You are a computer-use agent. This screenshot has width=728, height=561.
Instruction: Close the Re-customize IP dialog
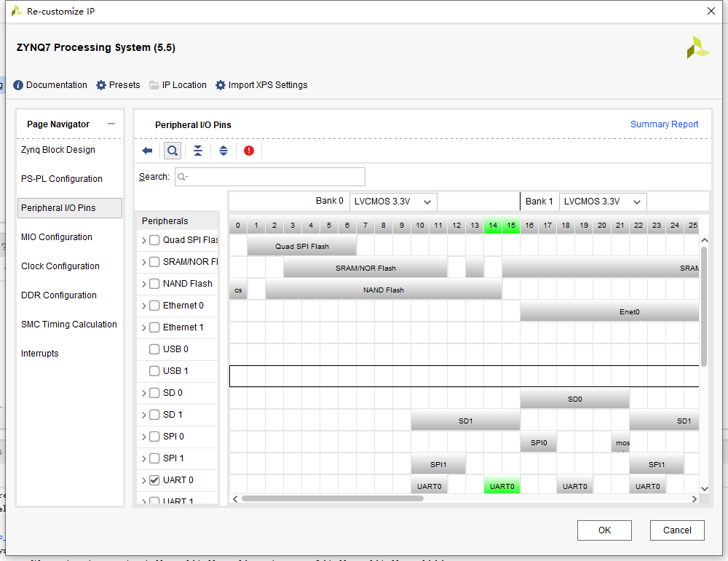click(x=711, y=11)
